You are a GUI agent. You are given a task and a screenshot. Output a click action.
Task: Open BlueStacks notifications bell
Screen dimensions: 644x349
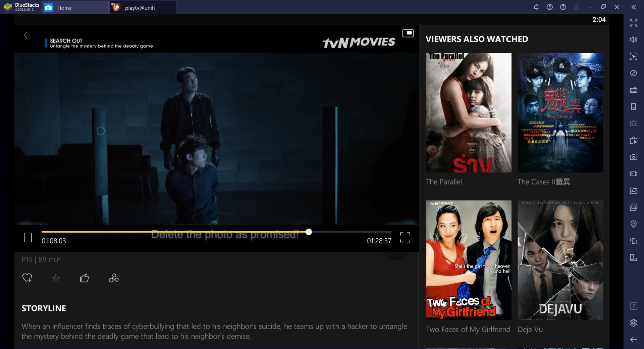[x=536, y=7]
